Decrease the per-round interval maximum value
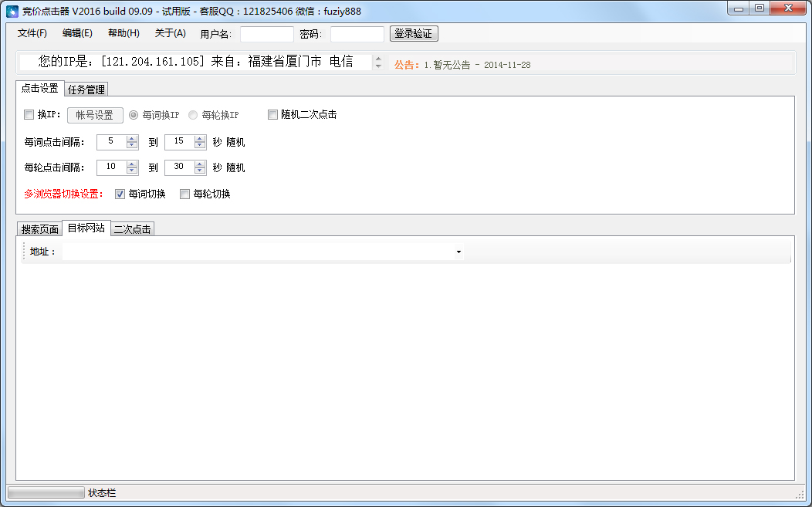Image resolution: width=812 pixels, height=507 pixels. tap(201, 171)
